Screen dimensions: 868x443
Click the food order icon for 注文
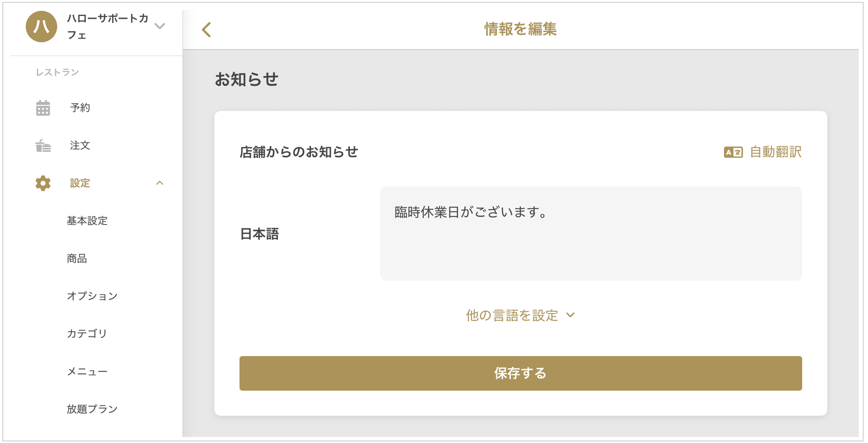click(x=43, y=145)
